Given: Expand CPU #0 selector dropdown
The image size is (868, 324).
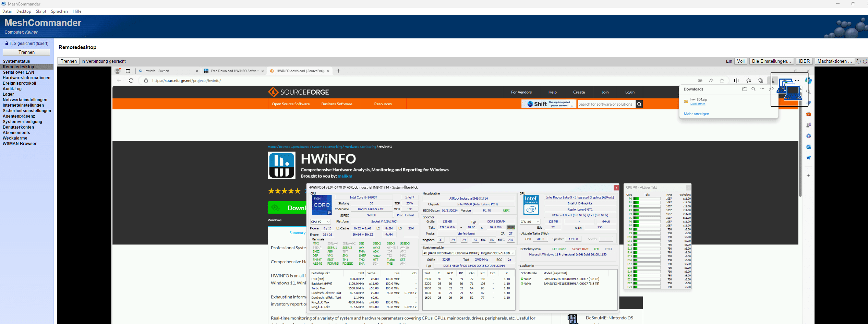Looking at the screenshot, I should tap(320, 222).
